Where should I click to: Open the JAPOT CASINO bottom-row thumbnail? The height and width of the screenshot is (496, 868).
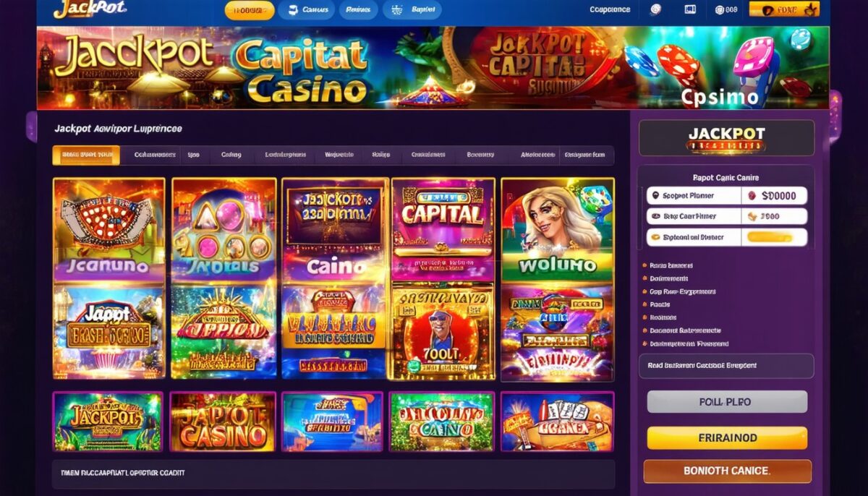(x=223, y=422)
